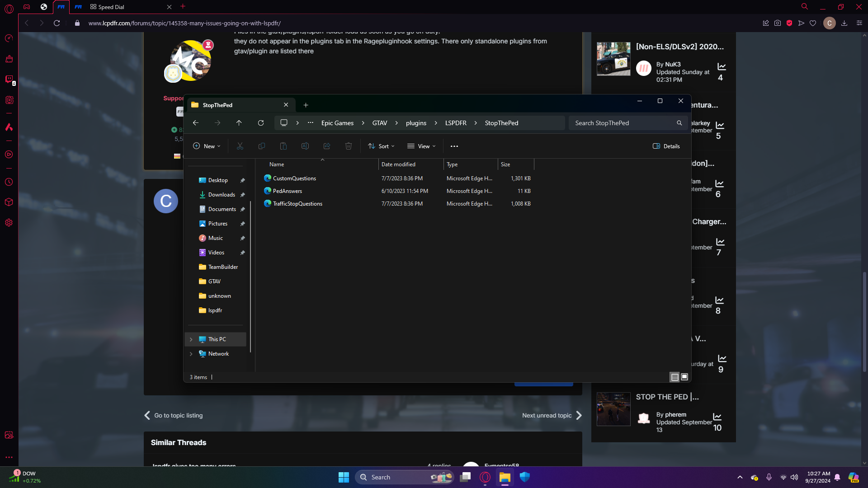Click the Cut scissors icon

[240, 146]
